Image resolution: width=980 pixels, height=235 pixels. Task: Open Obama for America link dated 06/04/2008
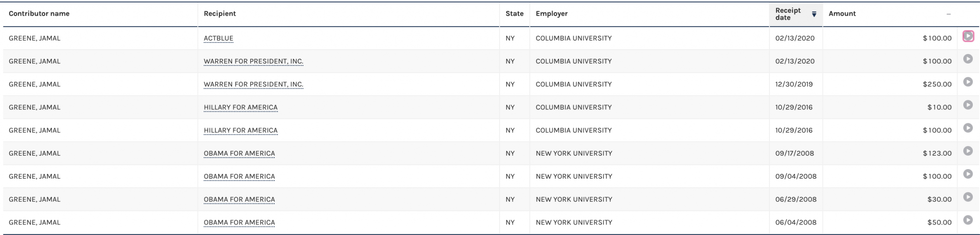[239, 222]
